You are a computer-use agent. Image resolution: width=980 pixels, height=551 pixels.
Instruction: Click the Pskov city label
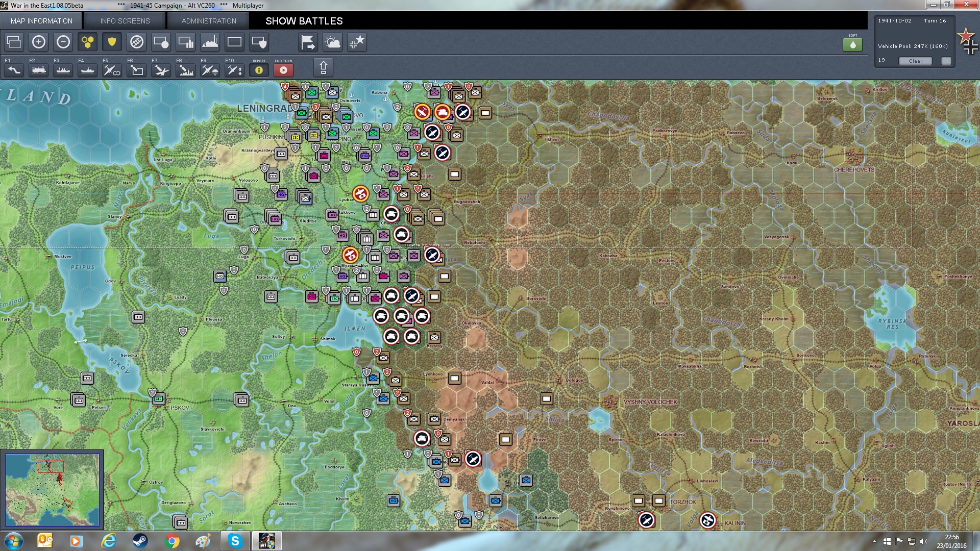coord(180,408)
